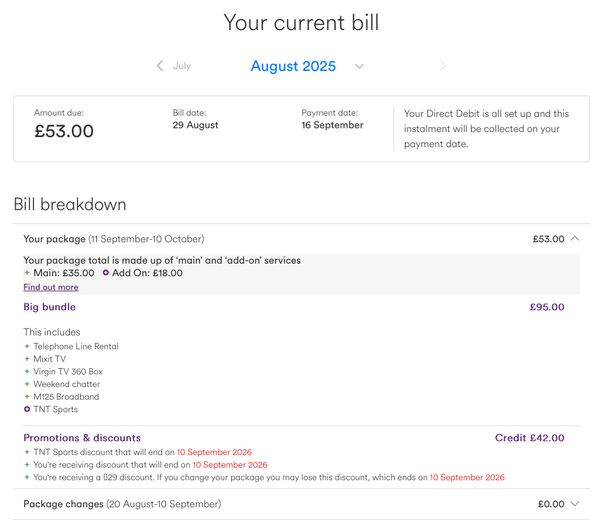Click the Big bundle heading
The height and width of the screenshot is (526, 600).
click(49, 307)
